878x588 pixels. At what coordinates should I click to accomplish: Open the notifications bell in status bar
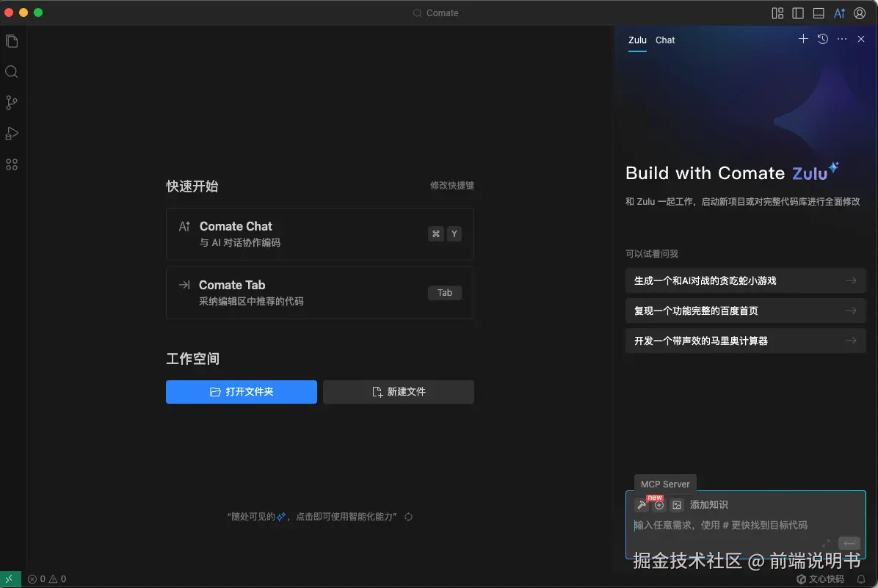(x=861, y=579)
